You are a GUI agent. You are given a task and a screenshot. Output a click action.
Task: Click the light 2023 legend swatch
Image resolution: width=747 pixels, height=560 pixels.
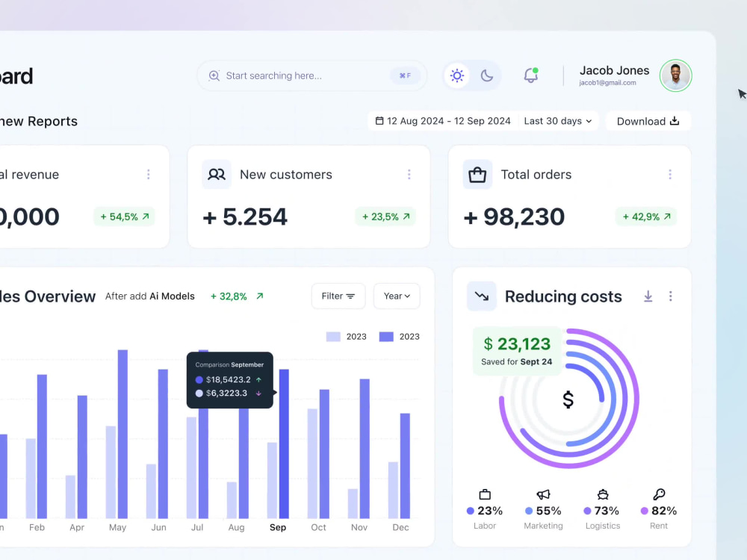333,337
